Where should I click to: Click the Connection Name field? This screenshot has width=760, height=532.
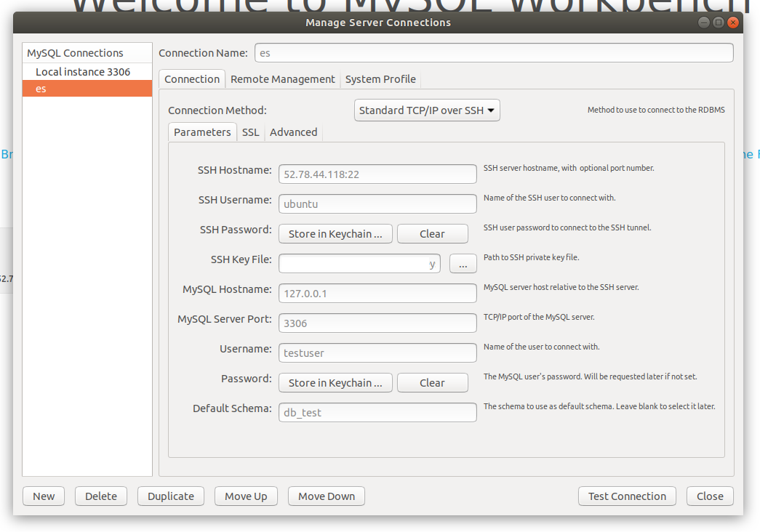(494, 53)
